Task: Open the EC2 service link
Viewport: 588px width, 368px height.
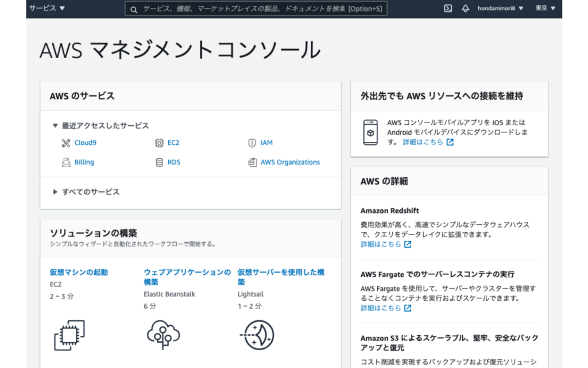Action: click(173, 143)
